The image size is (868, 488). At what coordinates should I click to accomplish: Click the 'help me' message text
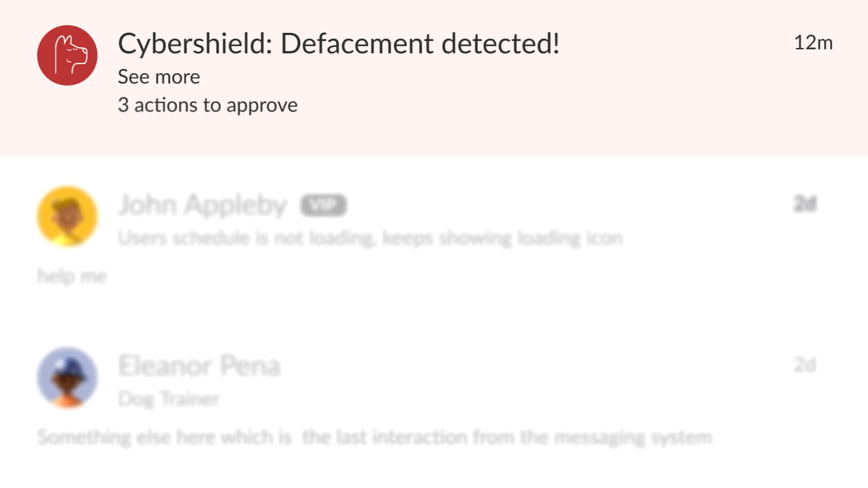(72, 276)
